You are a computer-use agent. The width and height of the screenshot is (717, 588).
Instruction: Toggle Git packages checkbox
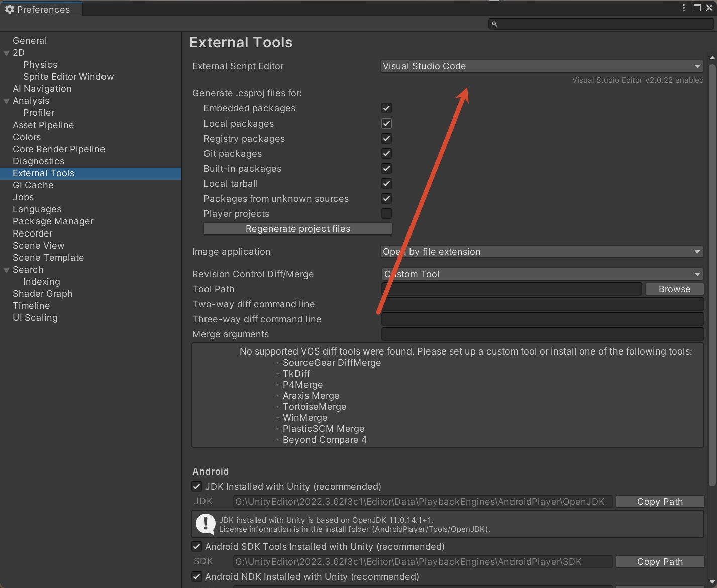(x=386, y=154)
